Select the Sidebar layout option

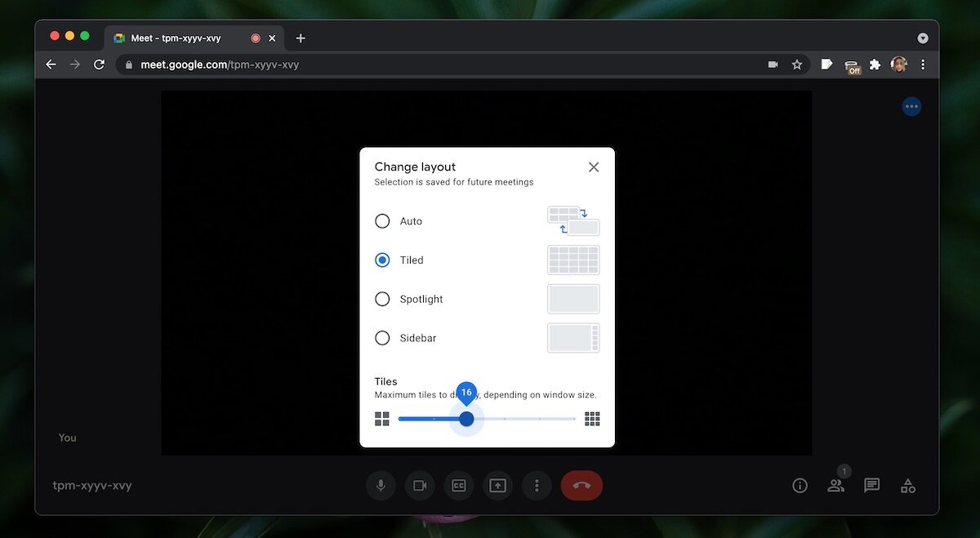coord(381,337)
